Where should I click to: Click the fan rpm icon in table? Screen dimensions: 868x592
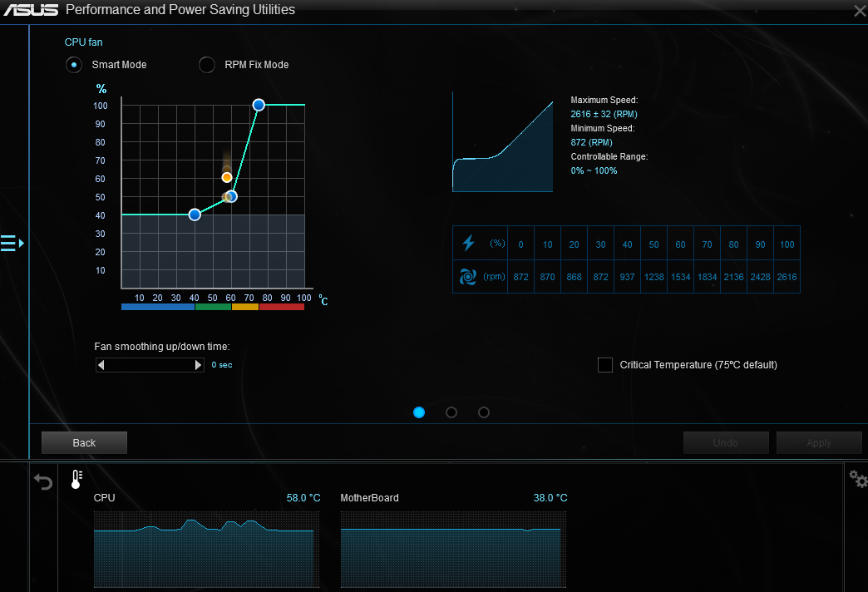pyautogui.click(x=469, y=277)
